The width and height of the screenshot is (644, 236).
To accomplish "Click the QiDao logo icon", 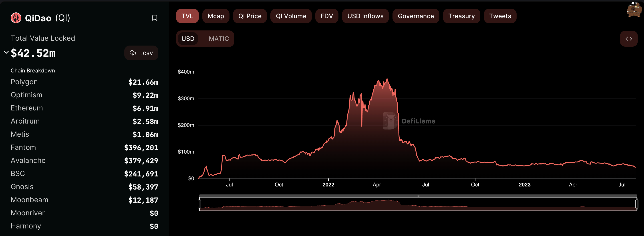I will [x=16, y=18].
